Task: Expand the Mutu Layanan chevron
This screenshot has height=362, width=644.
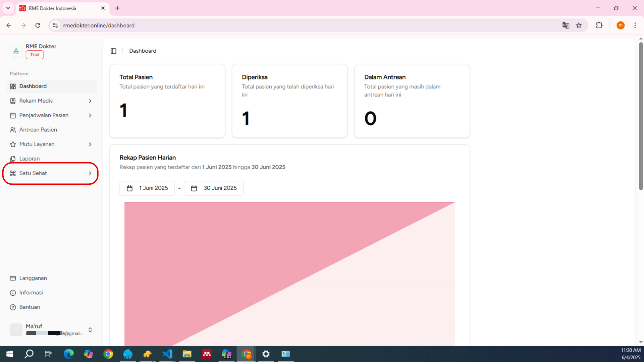Action: 90,144
